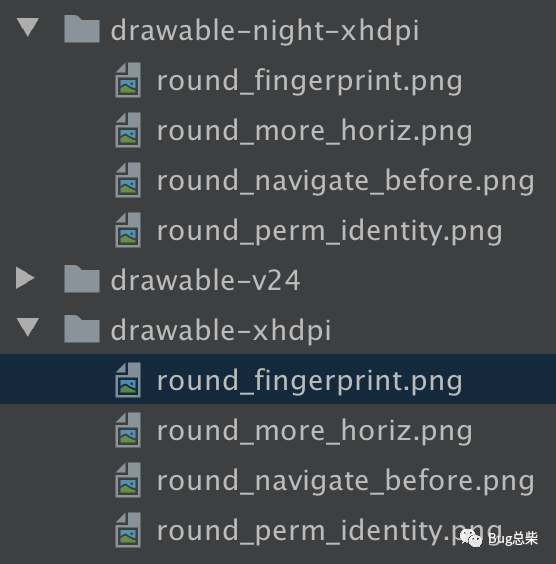
Task: Select round_perm_identity.png under drawable-xhdpi
Action: 330,532
